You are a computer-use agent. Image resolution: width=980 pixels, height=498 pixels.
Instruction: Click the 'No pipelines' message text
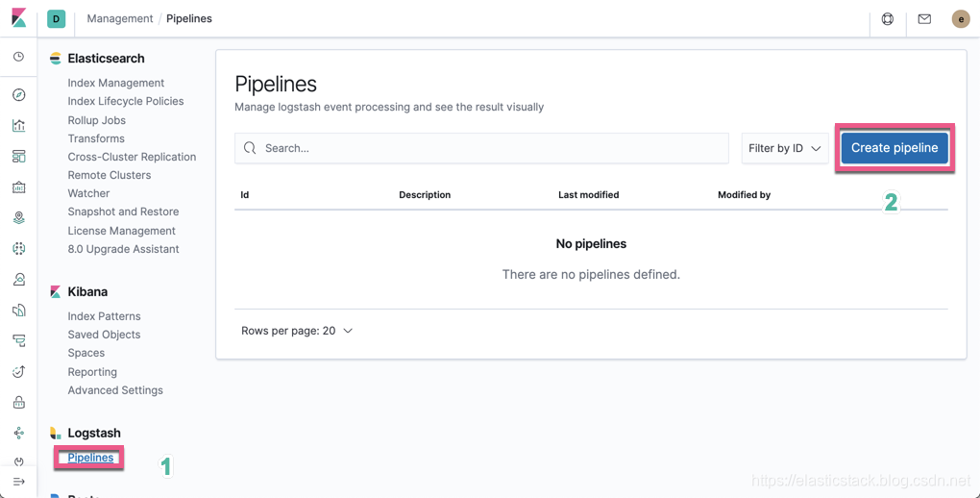tap(591, 243)
